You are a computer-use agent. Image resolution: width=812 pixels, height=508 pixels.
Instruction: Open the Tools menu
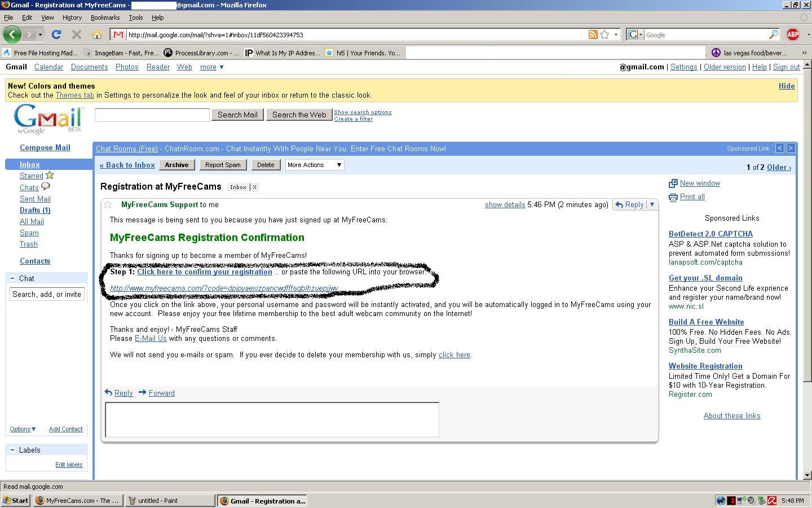click(135, 17)
